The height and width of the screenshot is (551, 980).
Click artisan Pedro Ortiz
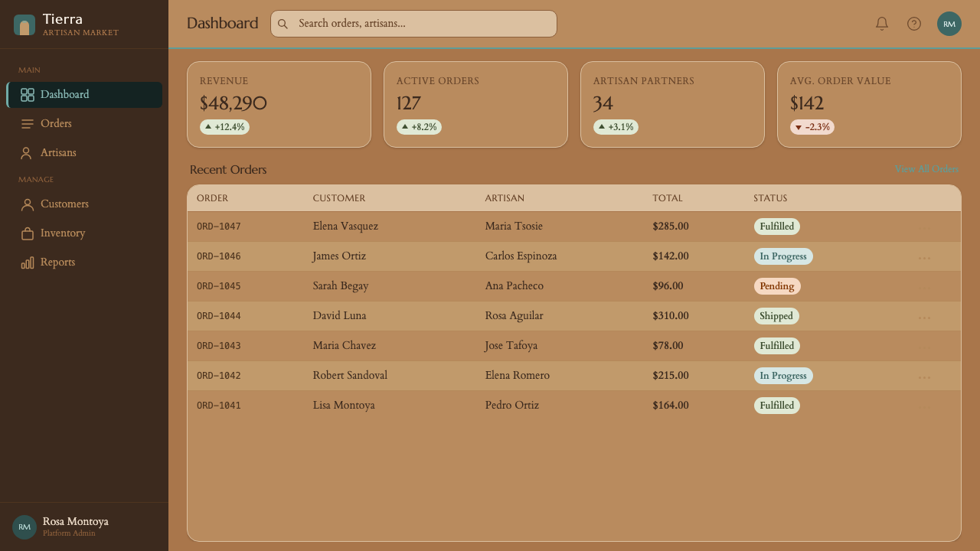point(512,406)
